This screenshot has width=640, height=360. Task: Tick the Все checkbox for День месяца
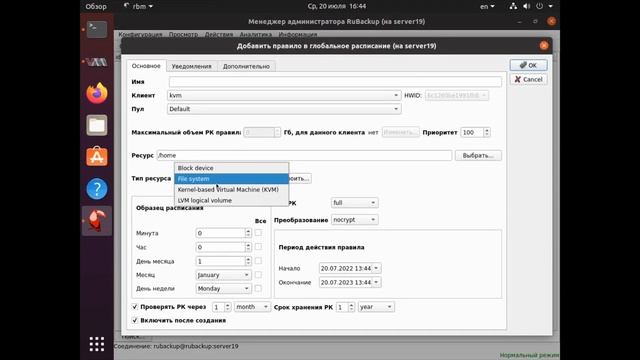(x=258, y=261)
